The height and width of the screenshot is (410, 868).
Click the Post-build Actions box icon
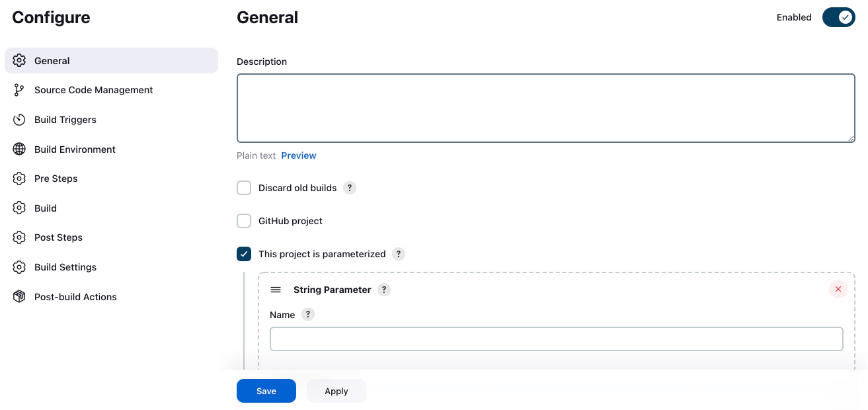[x=19, y=297]
